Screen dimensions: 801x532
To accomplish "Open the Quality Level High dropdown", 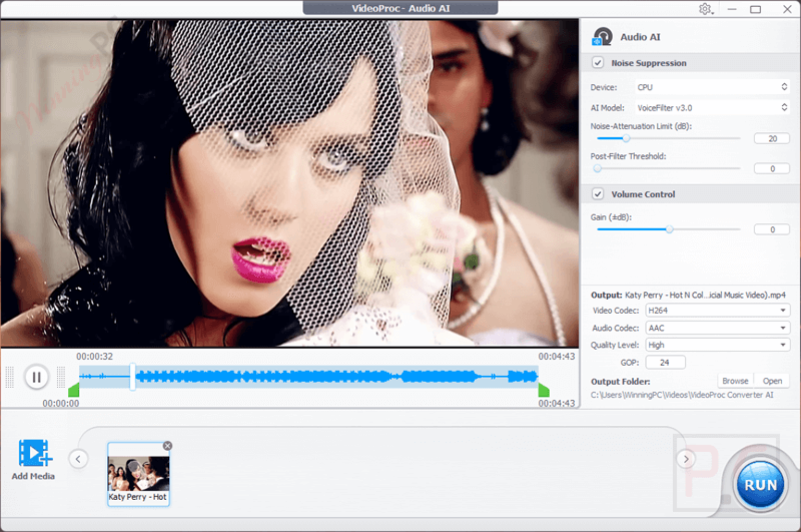I will [x=718, y=345].
